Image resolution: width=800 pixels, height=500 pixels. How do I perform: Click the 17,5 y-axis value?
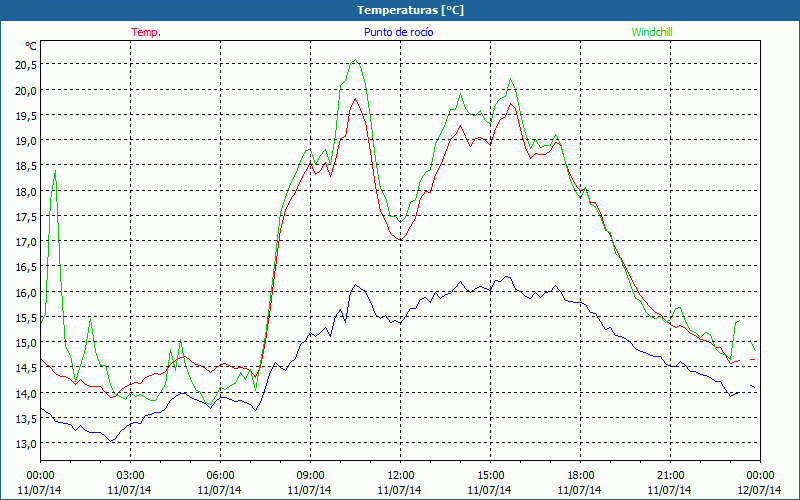[25, 217]
